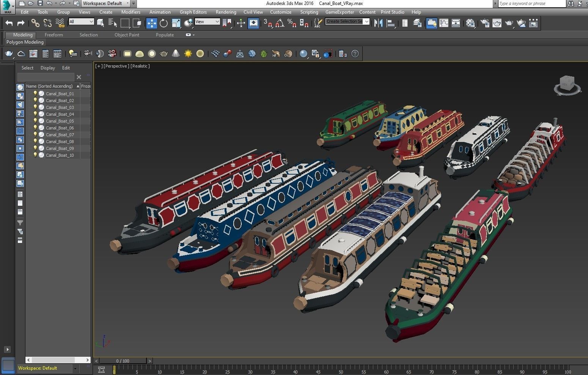Click the Undo arrow in the toolbar
The width and height of the screenshot is (588, 375).
click(x=9, y=23)
